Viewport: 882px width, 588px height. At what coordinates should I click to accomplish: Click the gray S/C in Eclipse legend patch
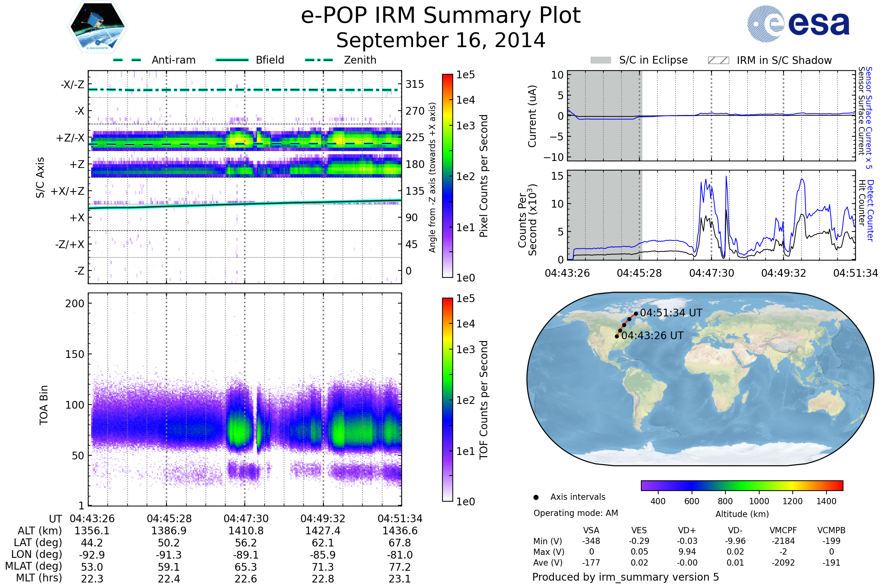601,60
